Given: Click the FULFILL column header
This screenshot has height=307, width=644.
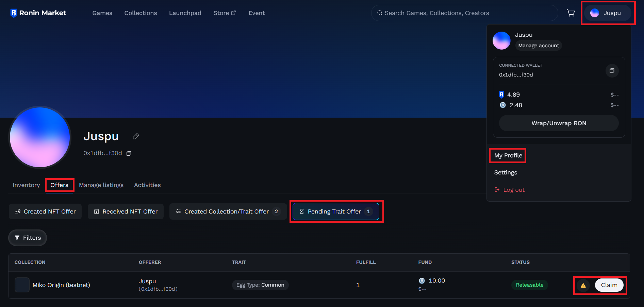Looking at the screenshot, I should click(x=366, y=262).
